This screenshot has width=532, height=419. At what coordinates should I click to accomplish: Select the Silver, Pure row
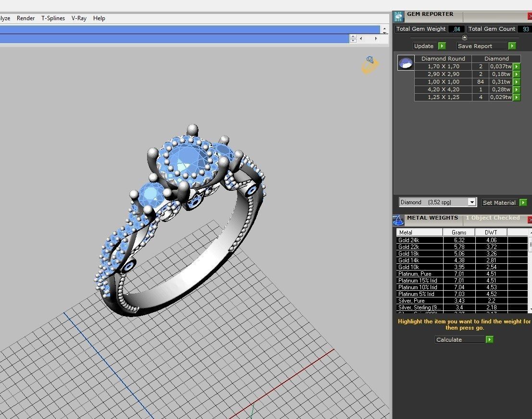462,301
